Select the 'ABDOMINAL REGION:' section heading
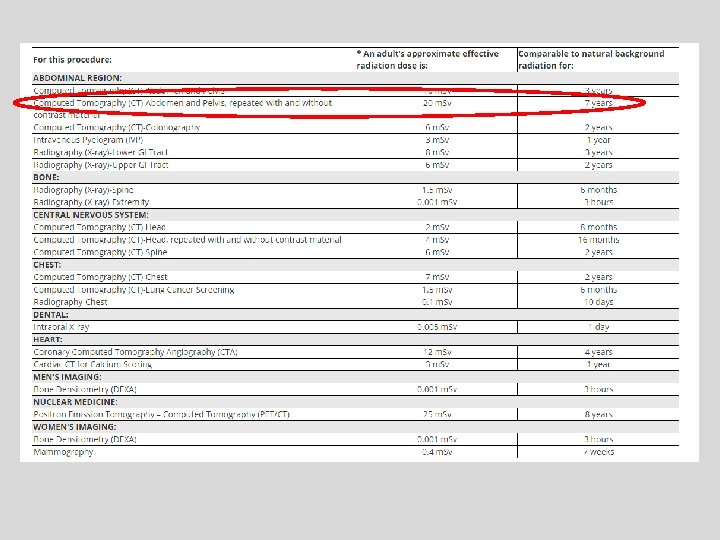Image resolution: width=720 pixels, height=540 pixels. pos(77,78)
